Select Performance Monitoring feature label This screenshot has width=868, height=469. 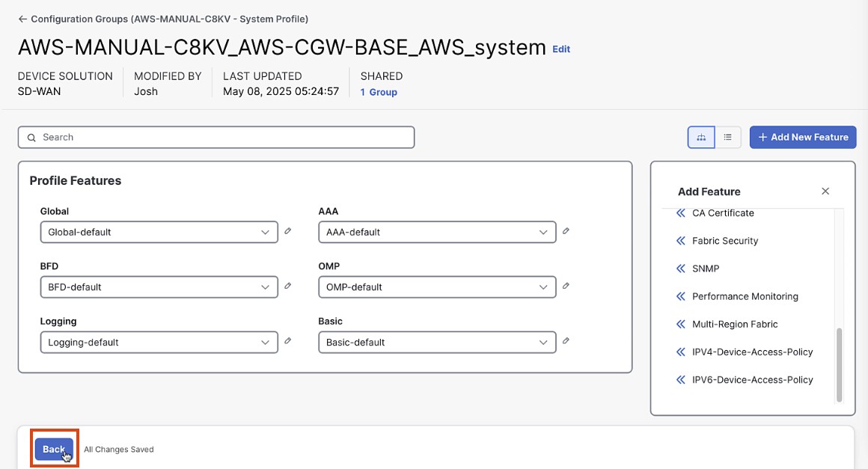pyautogui.click(x=745, y=296)
